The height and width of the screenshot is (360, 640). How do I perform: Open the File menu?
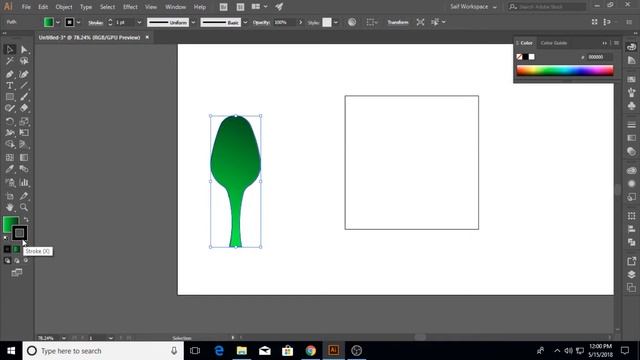pyautogui.click(x=26, y=7)
